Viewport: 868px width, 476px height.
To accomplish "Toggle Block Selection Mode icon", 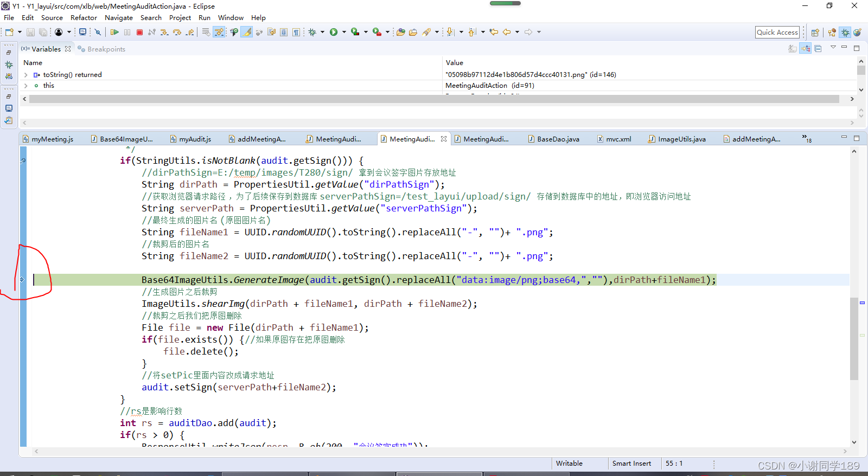I will 284,32.
